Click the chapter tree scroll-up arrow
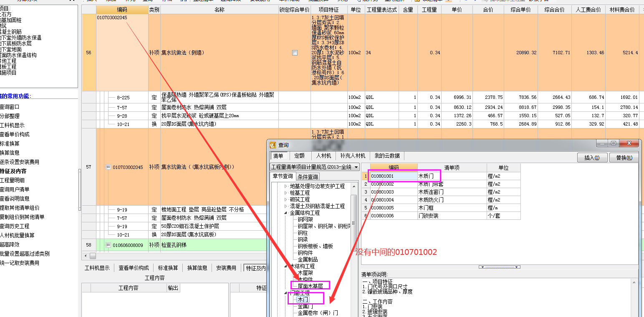The image size is (644, 317). tap(354, 186)
